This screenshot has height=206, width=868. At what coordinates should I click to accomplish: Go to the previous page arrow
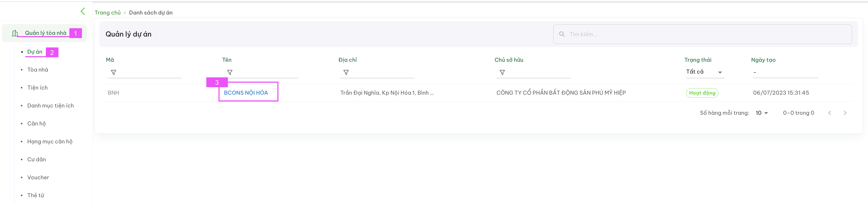(x=830, y=113)
